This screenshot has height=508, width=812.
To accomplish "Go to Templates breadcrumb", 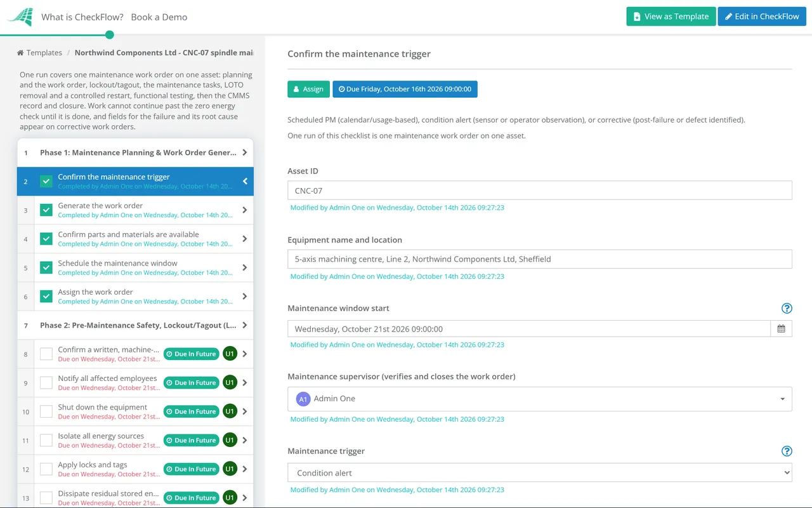I will coord(39,53).
